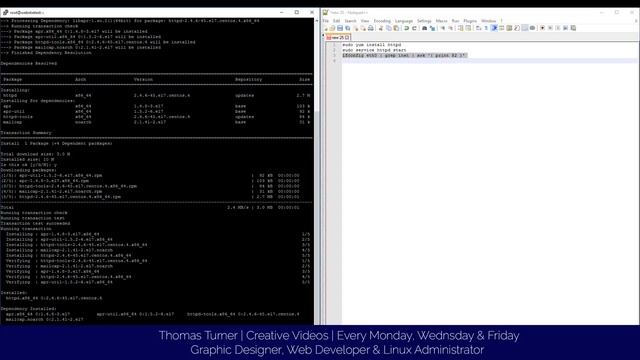This screenshot has height=360, width=640.
Task: Open the Run menu
Action: (456, 21)
